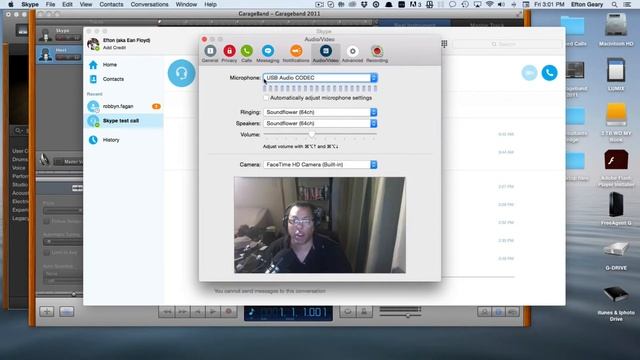Open the Recording preferences tab
640x360 pixels.
click(x=377, y=53)
